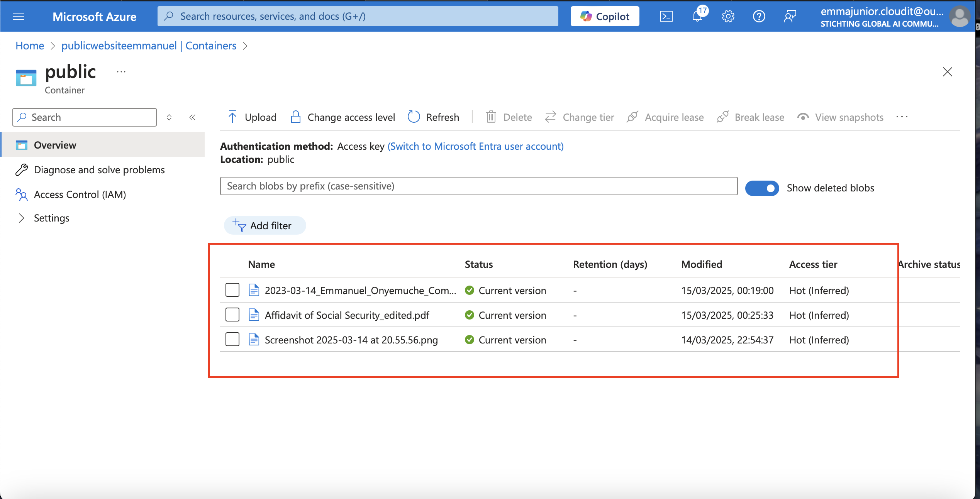
Task: Focus the global search resources box
Action: [x=358, y=16]
